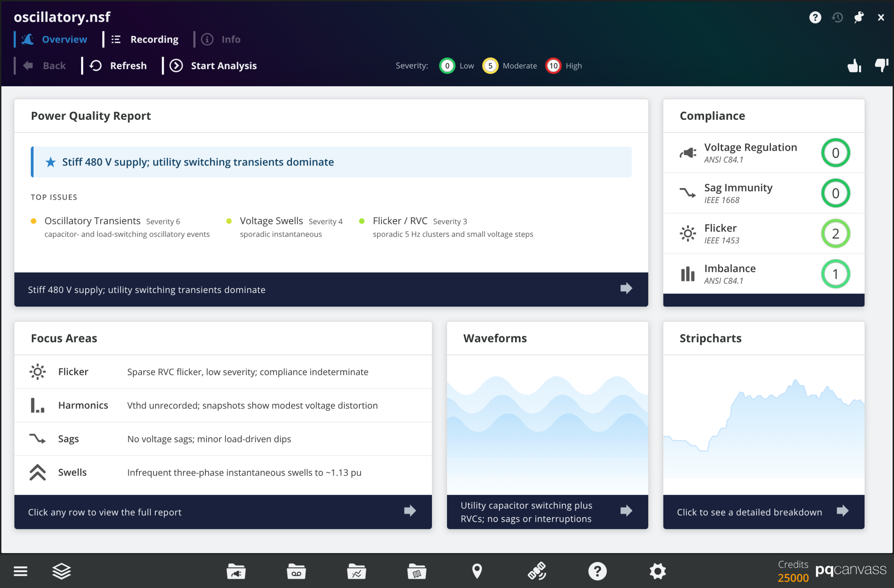Screen dimensions: 894x588
Task: Open the Swells focus area row
Action: 223,472
